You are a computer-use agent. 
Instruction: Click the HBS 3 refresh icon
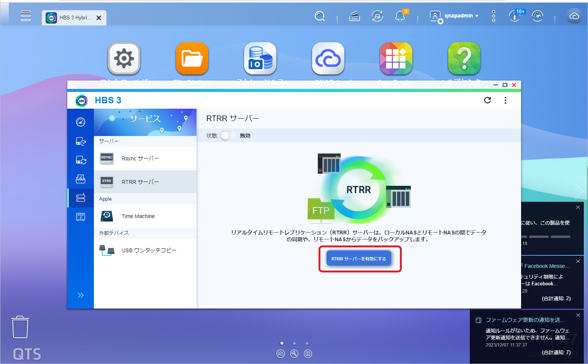click(488, 100)
